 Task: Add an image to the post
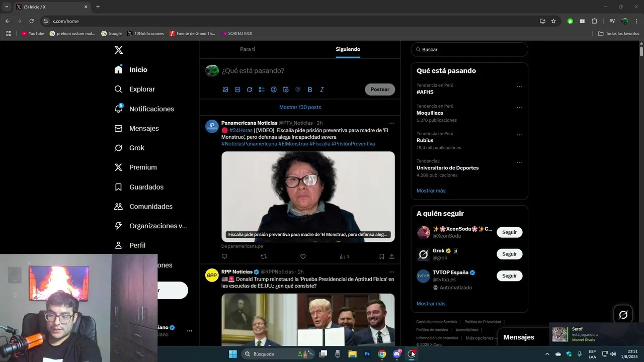point(225,89)
